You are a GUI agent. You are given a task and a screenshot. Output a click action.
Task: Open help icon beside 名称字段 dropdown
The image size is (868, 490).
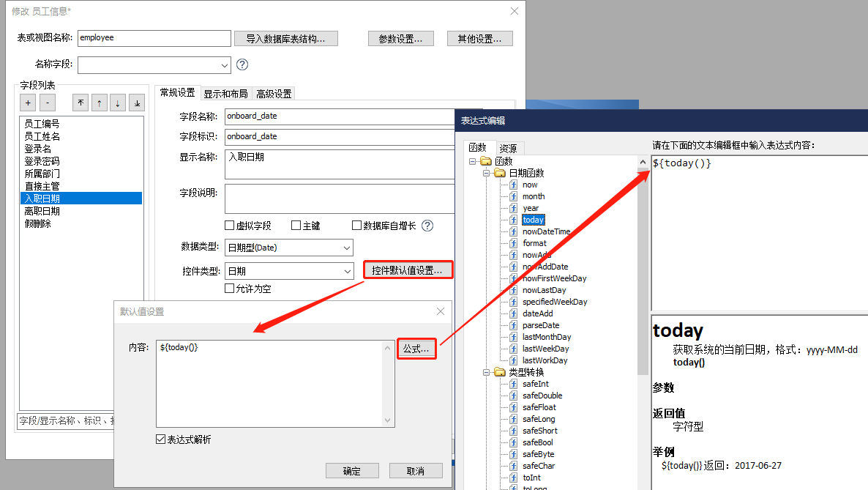pos(242,64)
